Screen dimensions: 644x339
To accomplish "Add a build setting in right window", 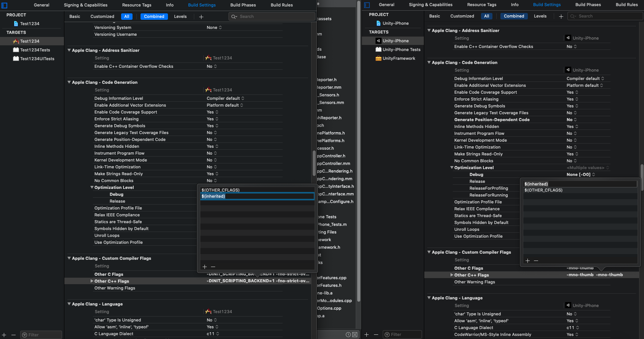I will click(x=561, y=16).
